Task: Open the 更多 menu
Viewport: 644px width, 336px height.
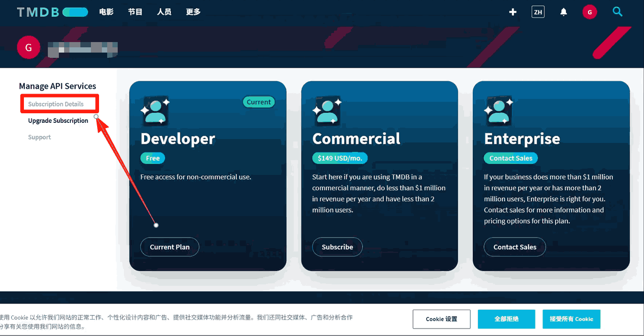Action: (193, 12)
